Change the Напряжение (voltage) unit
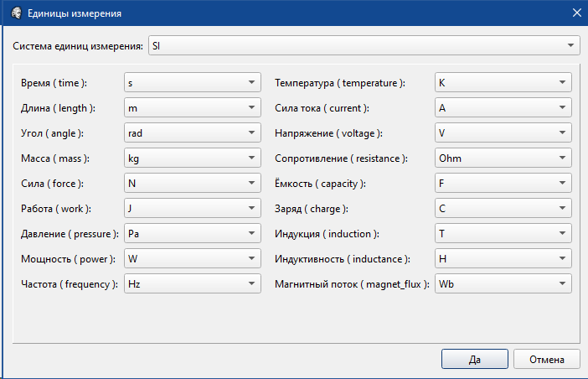 click(x=503, y=133)
